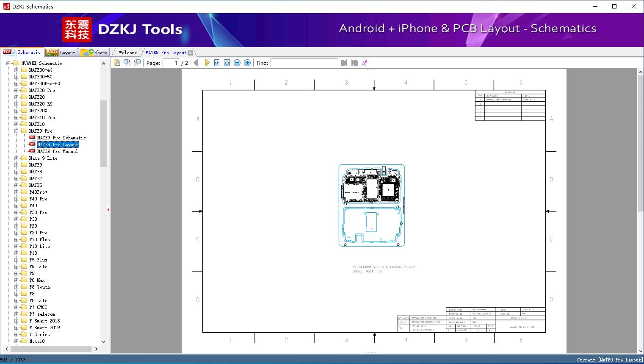The height and width of the screenshot is (364, 644).
Task: Zoom out of the layout
Action: pyautogui.click(x=237, y=63)
